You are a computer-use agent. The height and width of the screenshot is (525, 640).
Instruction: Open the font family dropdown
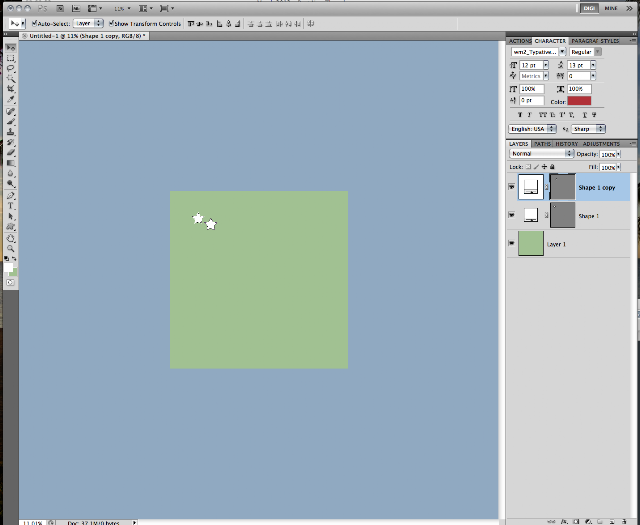click(562, 52)
